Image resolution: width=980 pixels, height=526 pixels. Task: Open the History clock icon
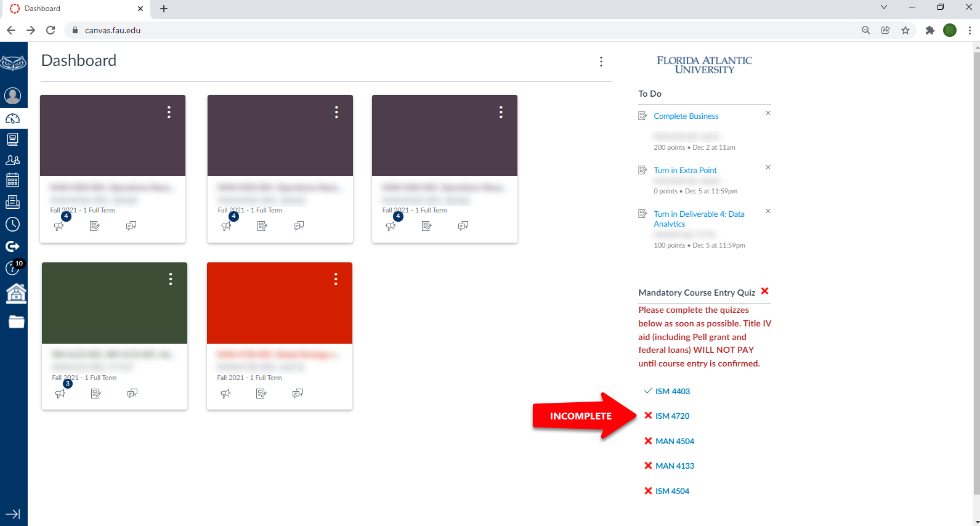click(x=13, y=224)
